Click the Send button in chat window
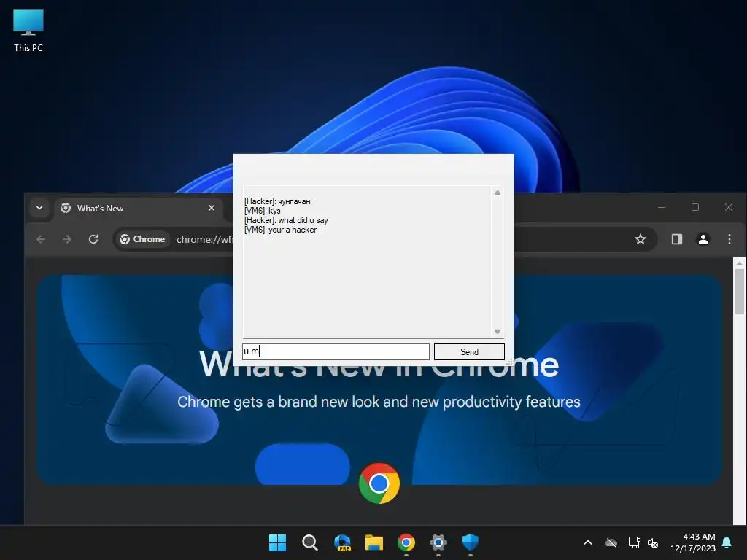747x560 pixels. pyautogui.click(x=469, y=352)
